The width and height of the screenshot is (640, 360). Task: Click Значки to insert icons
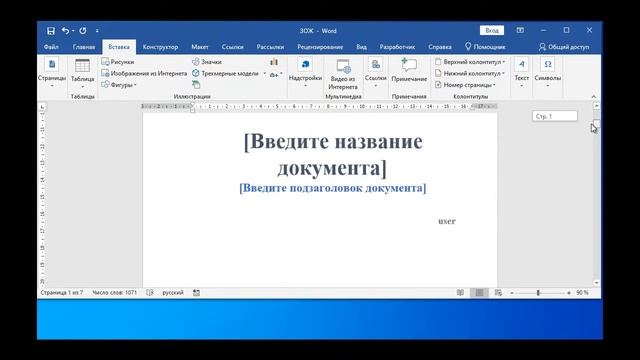[x=207, y=62]
